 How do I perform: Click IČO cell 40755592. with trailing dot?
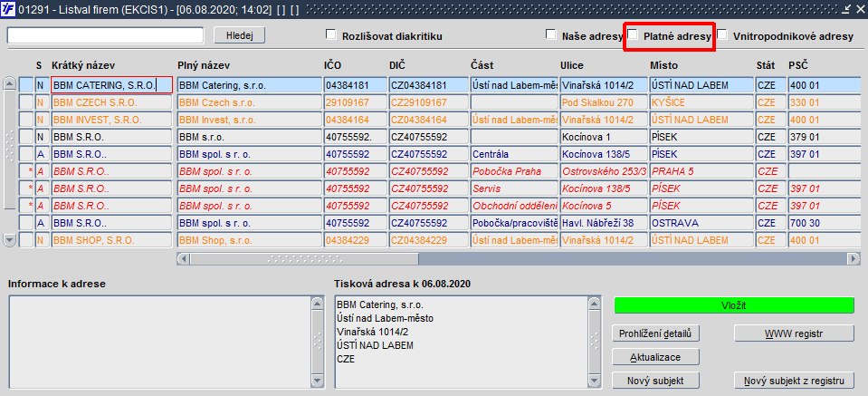click(355, 137)
